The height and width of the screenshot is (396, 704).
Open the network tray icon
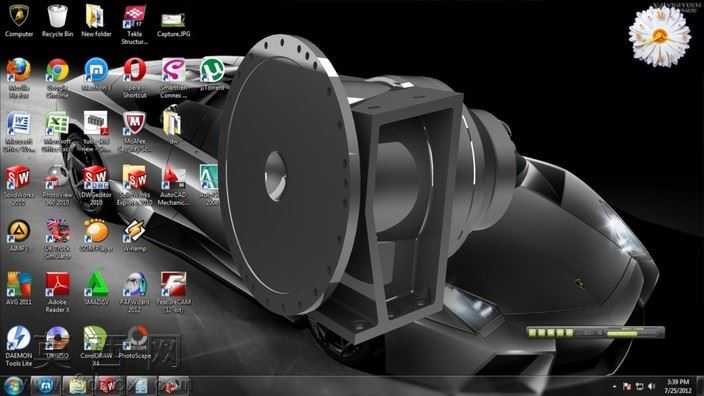point(640,387)
